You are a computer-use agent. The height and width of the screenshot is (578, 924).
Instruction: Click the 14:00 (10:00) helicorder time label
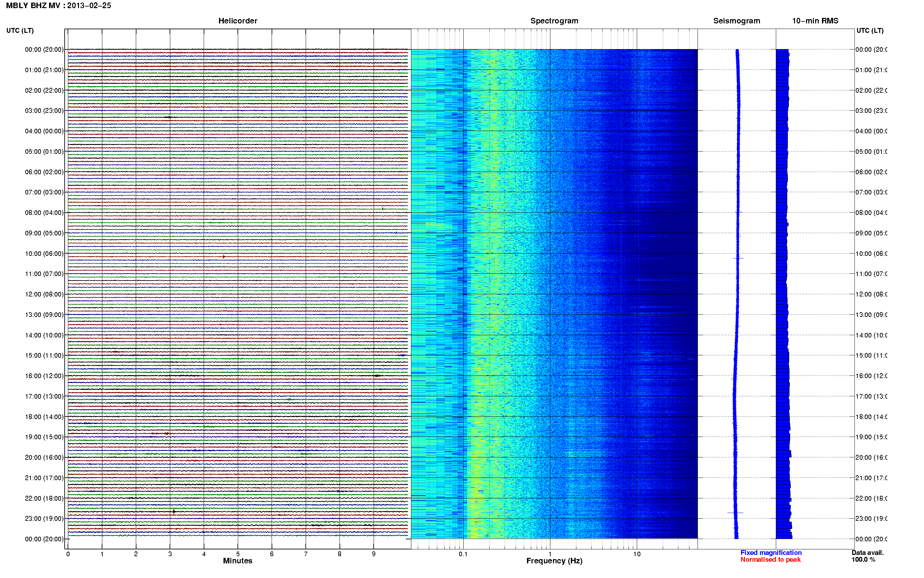coord(44,335)
